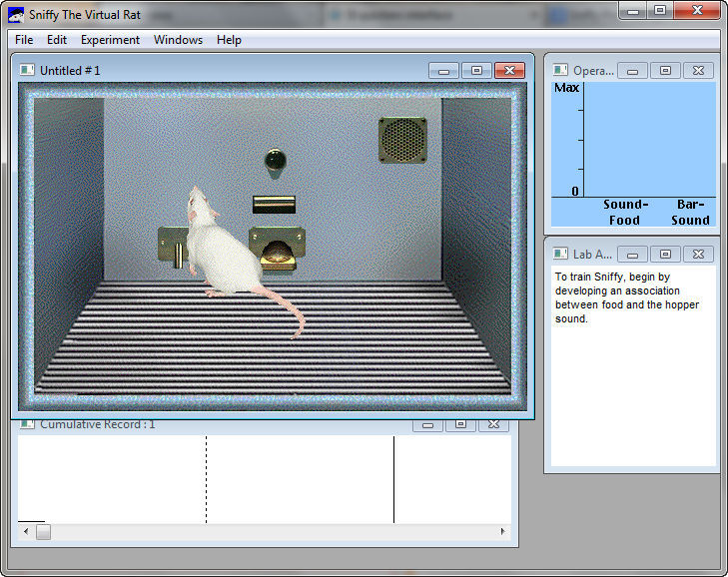Click the Untitled #1 window icon
This screenshot has height=577, width=728.
(x=27, y=70)
